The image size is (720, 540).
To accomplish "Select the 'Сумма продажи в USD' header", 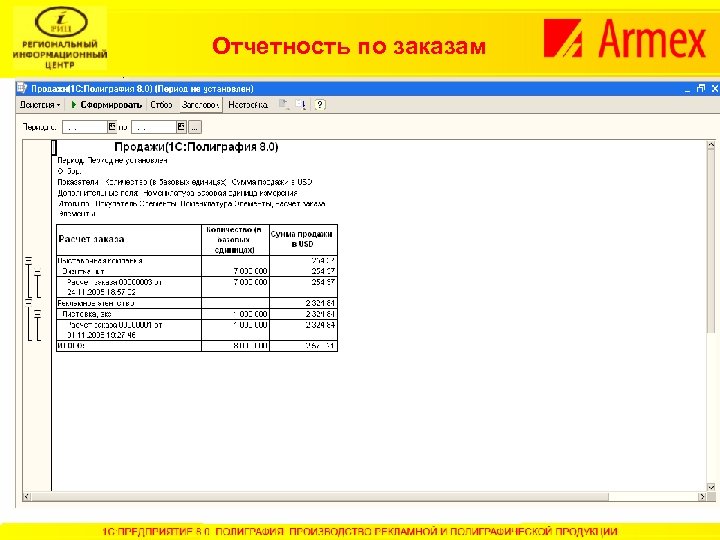I will [x=303, y=240].
